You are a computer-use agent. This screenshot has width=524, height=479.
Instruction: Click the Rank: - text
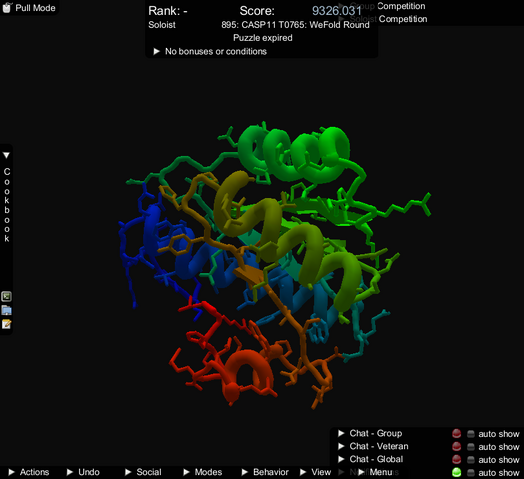pyautogui.click(x=168, y=11)
